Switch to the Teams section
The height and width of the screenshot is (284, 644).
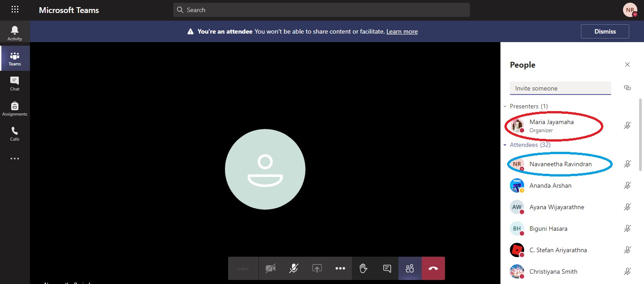tap(15, 58)
